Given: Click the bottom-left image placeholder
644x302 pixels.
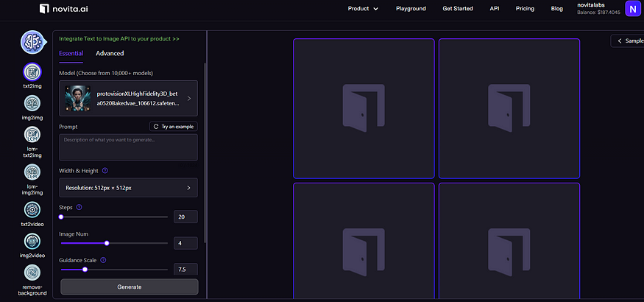Looking at the screenshot, I should coord(364,242).
